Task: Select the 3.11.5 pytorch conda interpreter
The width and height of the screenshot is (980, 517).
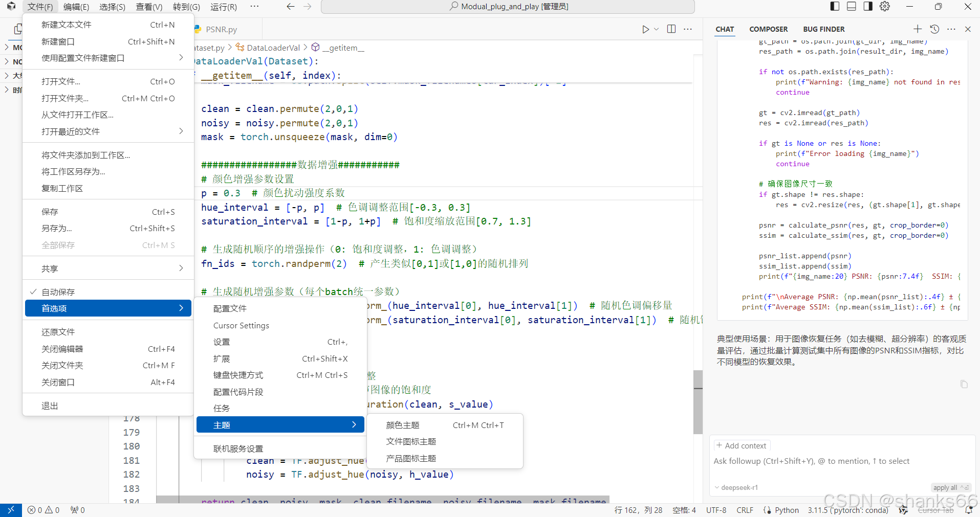Action: click(848, 510)
